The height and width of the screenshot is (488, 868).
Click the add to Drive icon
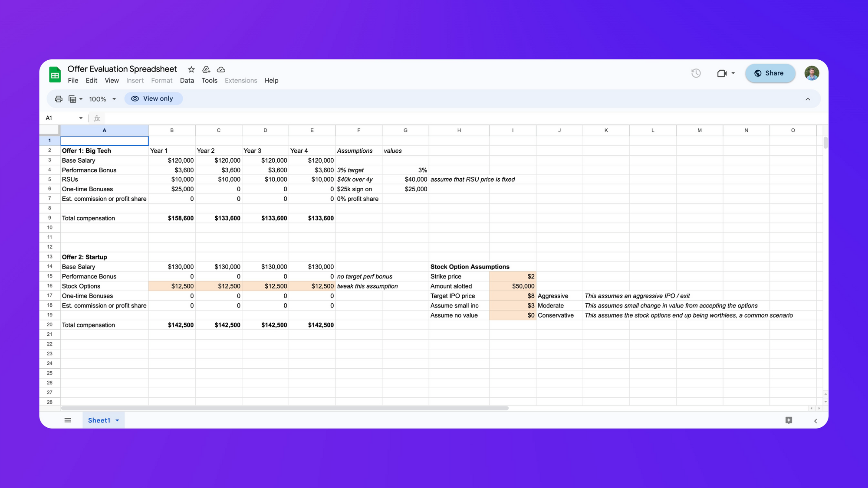click(206, 69)
